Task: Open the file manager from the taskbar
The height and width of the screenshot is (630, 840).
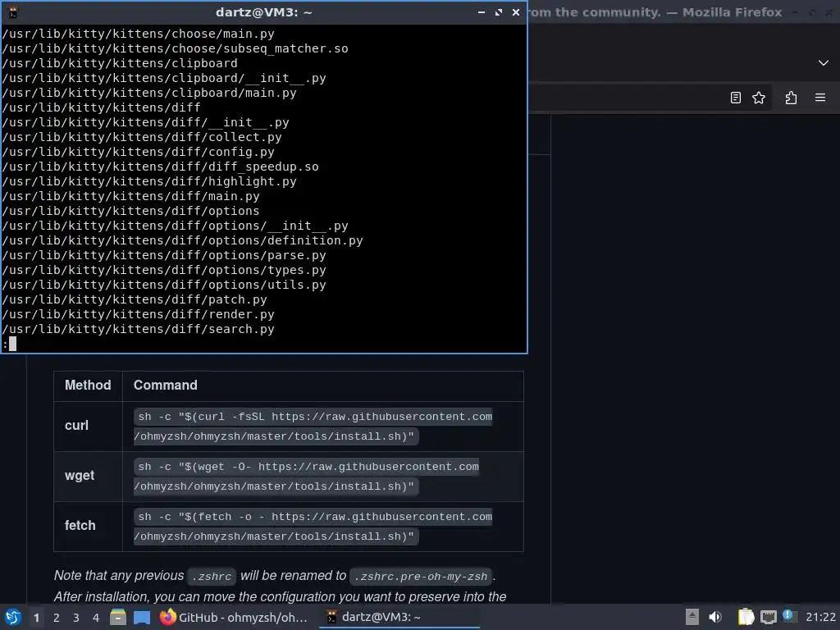Action: (x=118, y=617)
